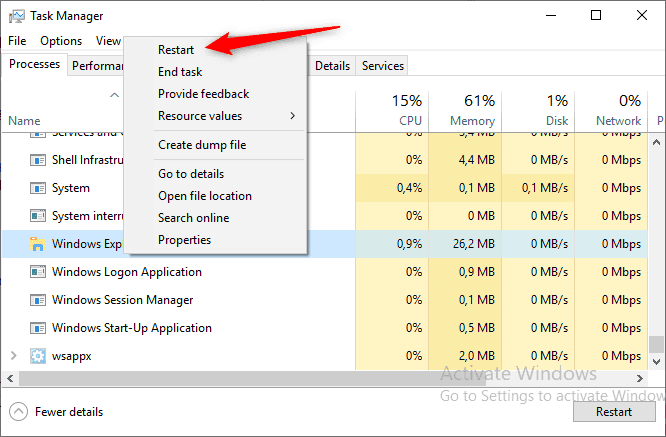Viewport: 666px width, 437px height.
Task: Click the 0,1 MB/s disk value
Action: click(x=545, y=188)
